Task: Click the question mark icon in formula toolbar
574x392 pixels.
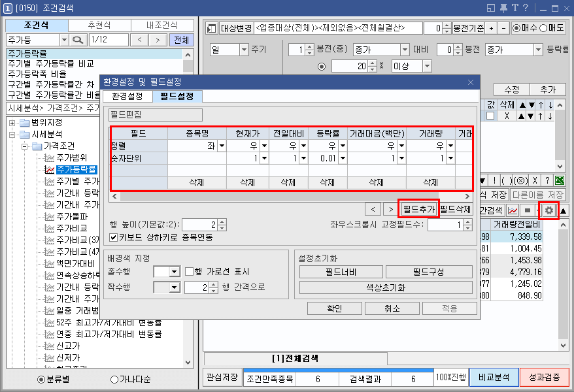Action: [x=548, y=180]
